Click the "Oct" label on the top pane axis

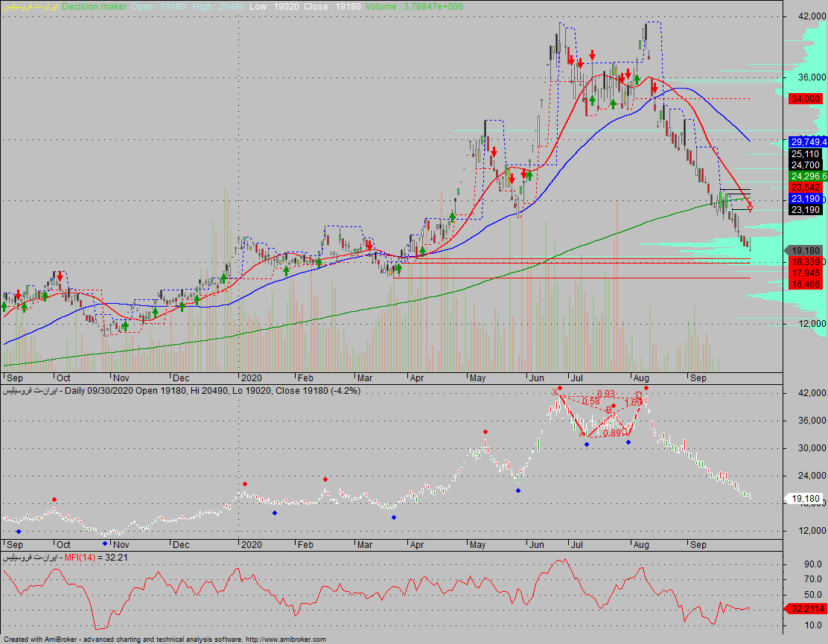pyautogui.click(x=63, y=378)
